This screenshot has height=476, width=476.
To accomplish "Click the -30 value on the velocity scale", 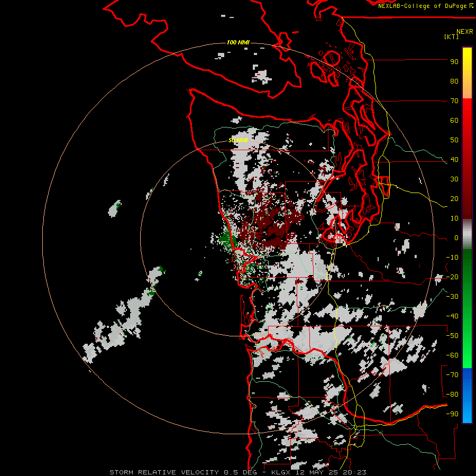I will coord(452,297).
